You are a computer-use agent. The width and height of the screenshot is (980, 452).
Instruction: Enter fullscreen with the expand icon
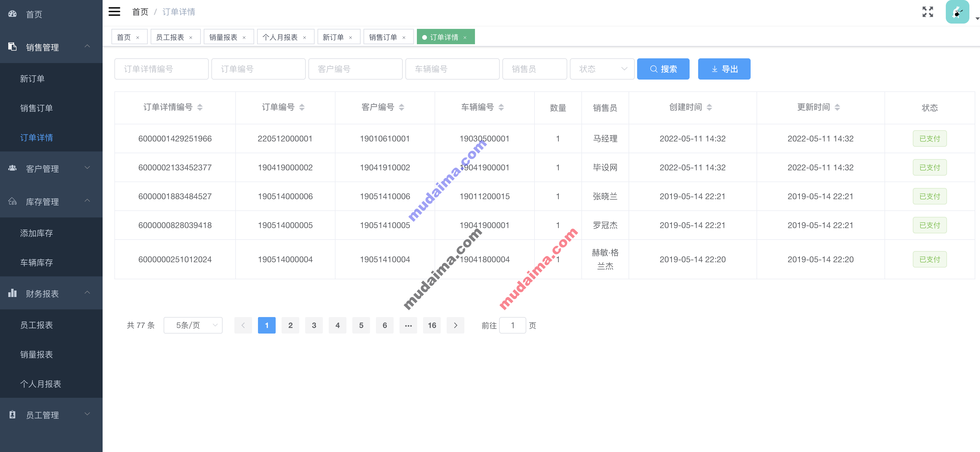(927, 12)
